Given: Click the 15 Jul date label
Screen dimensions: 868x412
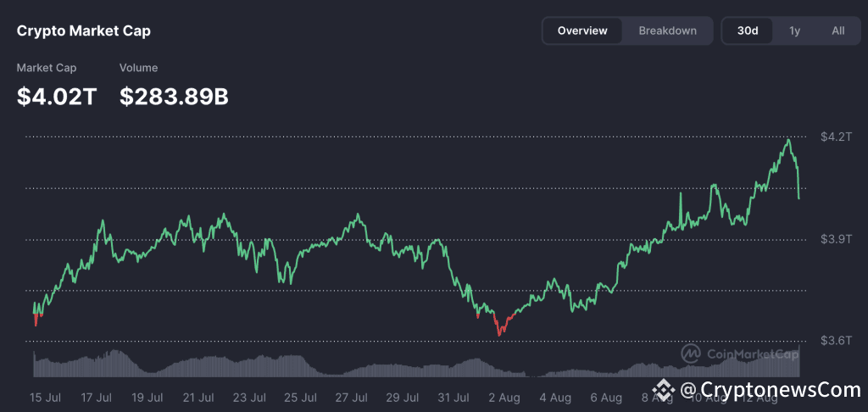Looking at the screenshot, I should click(45, 398).
